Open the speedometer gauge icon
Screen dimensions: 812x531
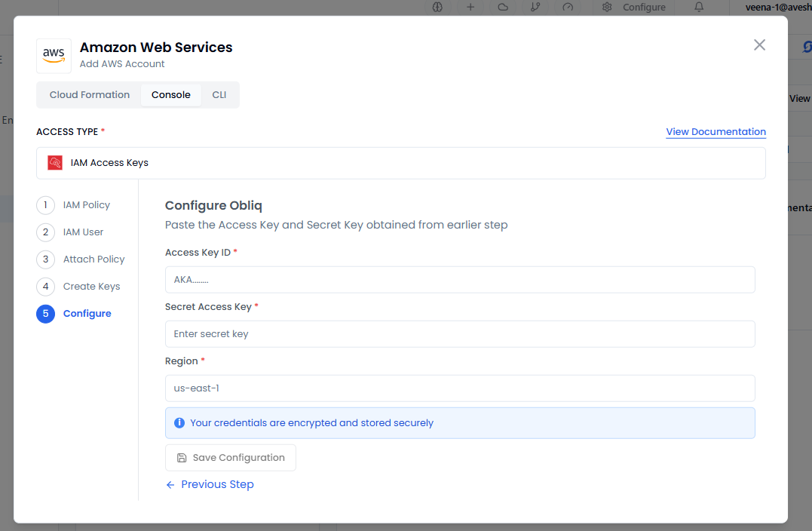(568, 7)
